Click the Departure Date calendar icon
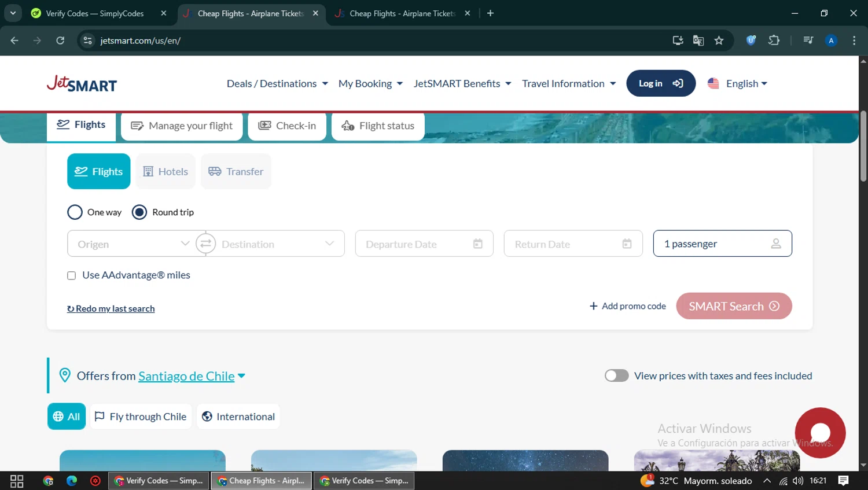868x490 pixels. (x=477, y=244)
